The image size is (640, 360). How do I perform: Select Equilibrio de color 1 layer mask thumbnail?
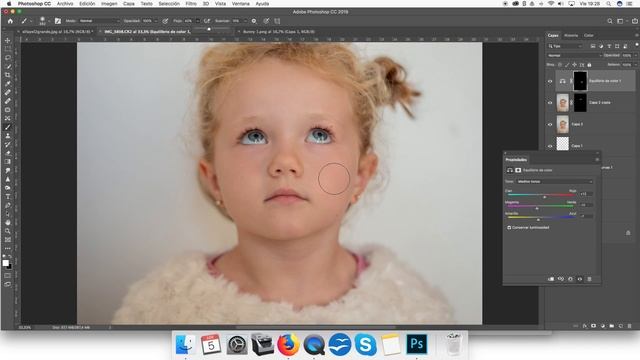(x=580, y=81)
